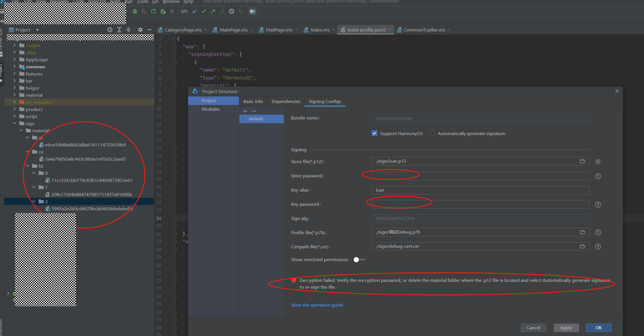The width and height of the screenshot is (644, 336).
Task: Collapse the sign folder
Action: (14, 123)
